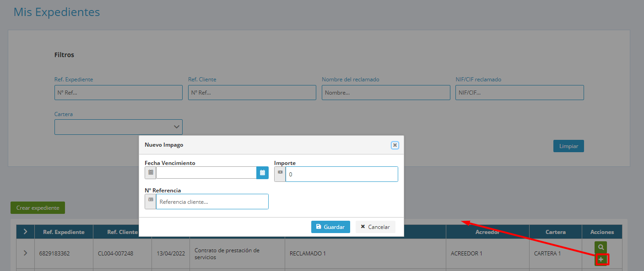Click the calendar icon left of Fecha Vencimiento
Screen dimensions: 644x271
coord(151,173)
